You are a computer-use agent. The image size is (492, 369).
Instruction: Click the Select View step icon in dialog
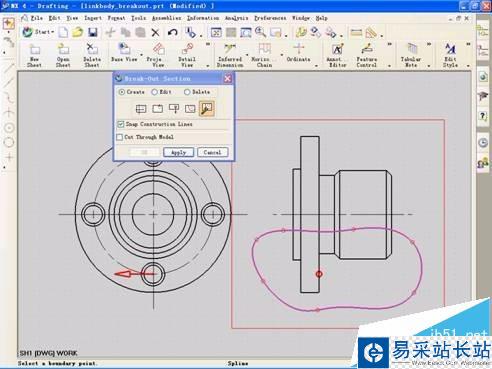[141, 109]
